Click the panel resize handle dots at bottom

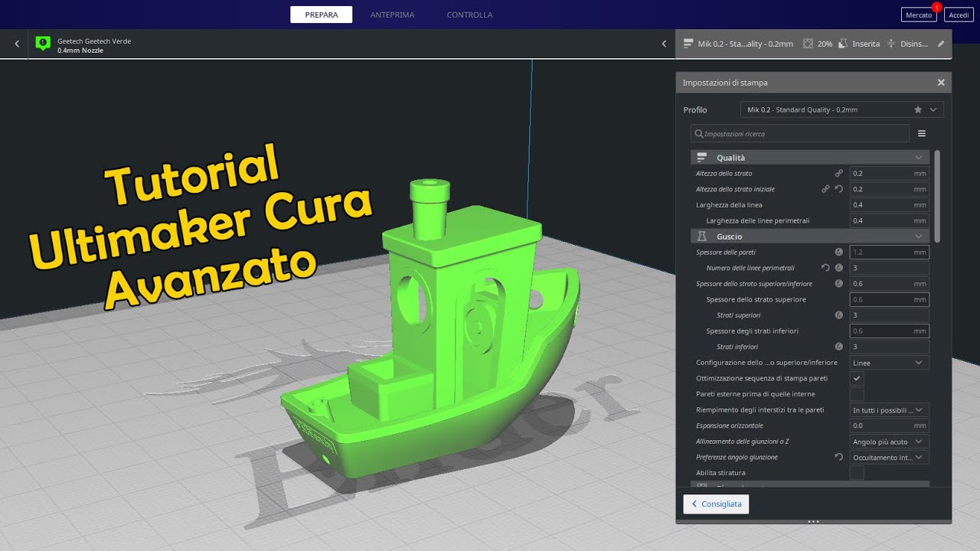tap(813, 521)
